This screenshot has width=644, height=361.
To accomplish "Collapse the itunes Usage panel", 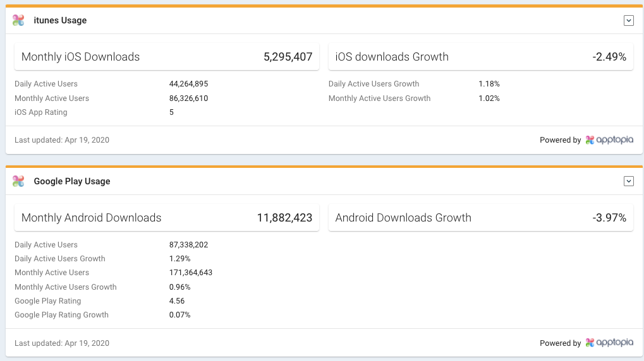I will click(x=628, y=20).
